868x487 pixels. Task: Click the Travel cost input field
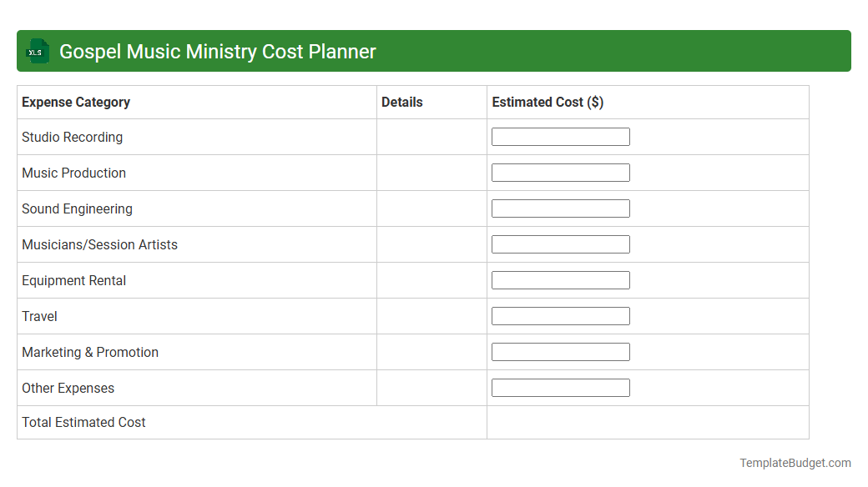click(x=561, y=315)
